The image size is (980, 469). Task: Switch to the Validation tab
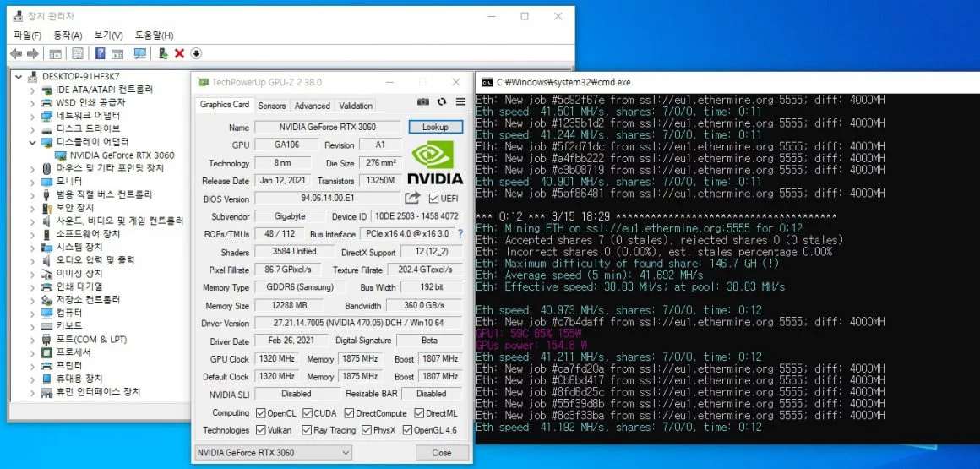[x=356, y=106]
